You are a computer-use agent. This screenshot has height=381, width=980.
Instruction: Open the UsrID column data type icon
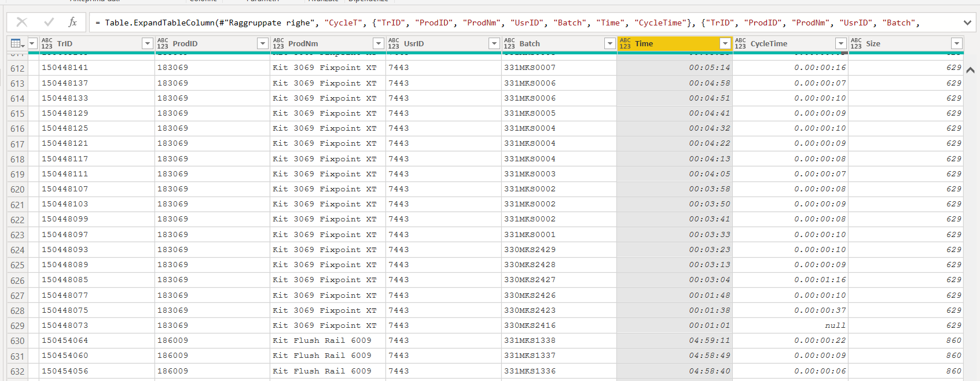(x=394, y=43)
